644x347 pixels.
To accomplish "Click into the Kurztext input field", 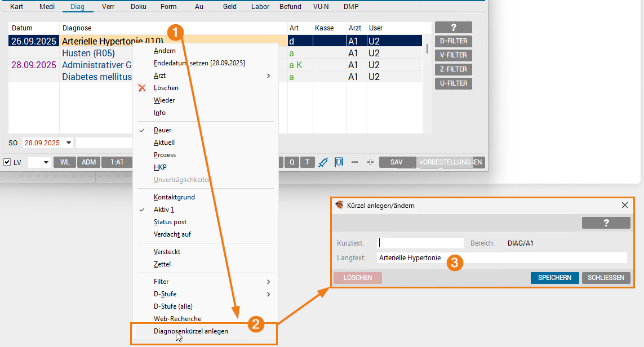I will point(420,243).
